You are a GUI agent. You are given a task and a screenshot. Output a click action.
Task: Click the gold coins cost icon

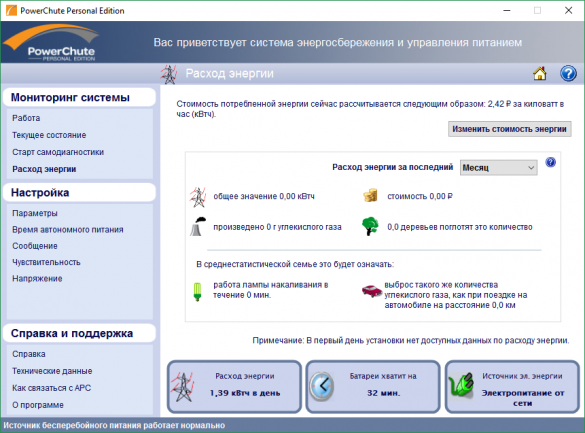[x=370, y=195]
